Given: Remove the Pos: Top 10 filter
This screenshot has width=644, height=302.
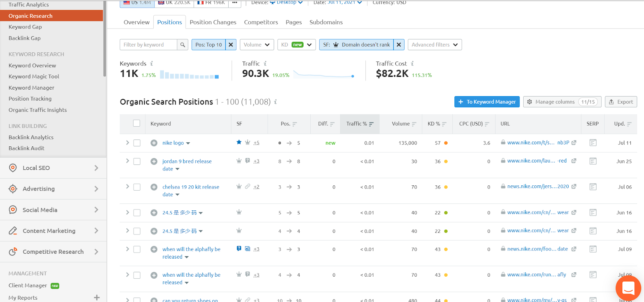Looking at the screenshot, I should [x=231, y=45].
